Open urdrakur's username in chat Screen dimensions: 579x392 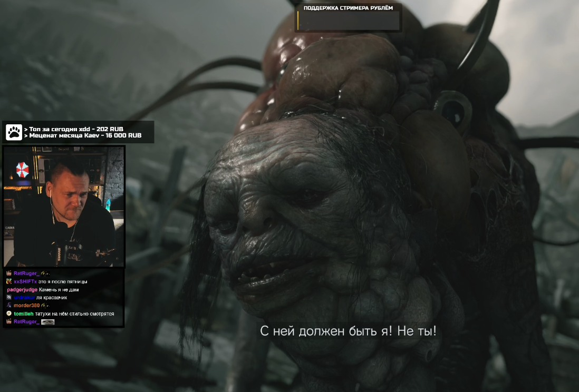pos(24,297)
